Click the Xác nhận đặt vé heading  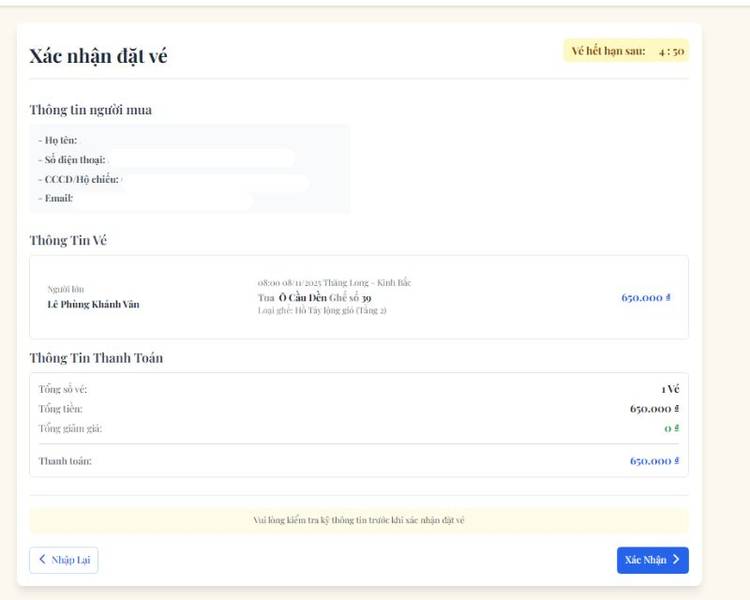(98, 56)
